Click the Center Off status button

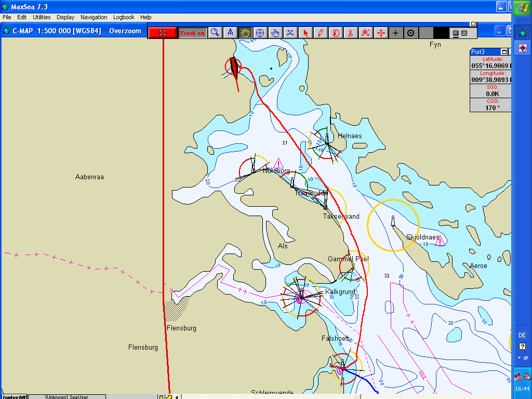(14, 396)
